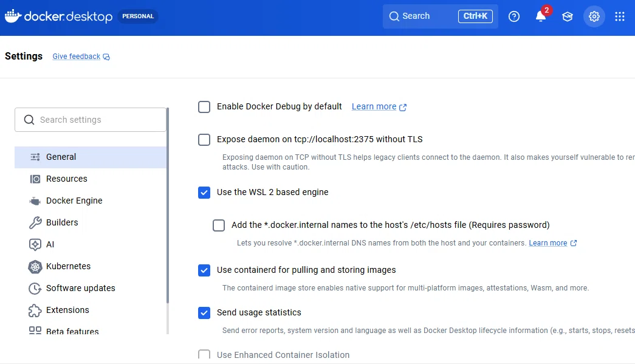This screenshot has height=364, width=635.
Task: Click the Resources icon in sidebar
Action: (35, 179)
